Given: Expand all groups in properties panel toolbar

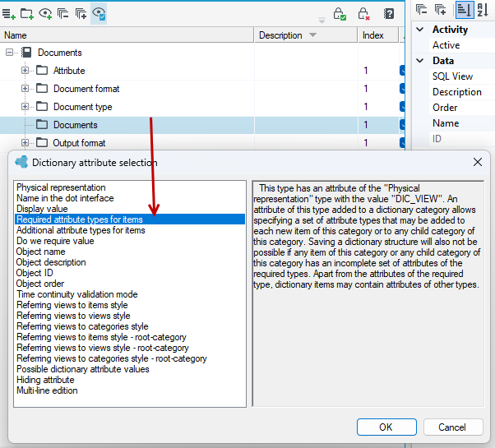Looking at the screenshot, I should 440,10.
